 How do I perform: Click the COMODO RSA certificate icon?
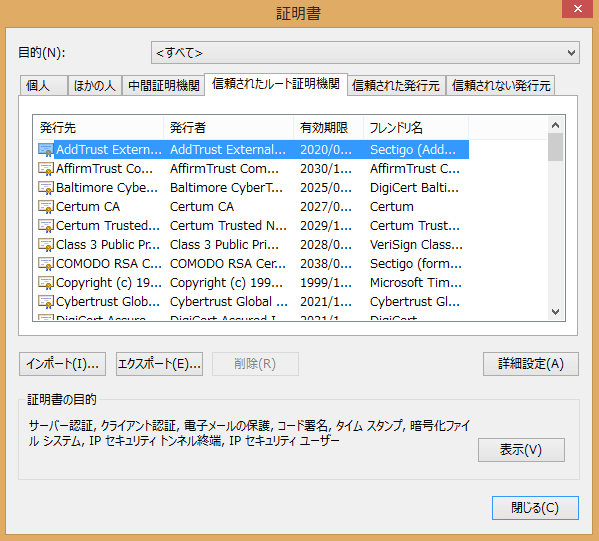tap(46, 264)
